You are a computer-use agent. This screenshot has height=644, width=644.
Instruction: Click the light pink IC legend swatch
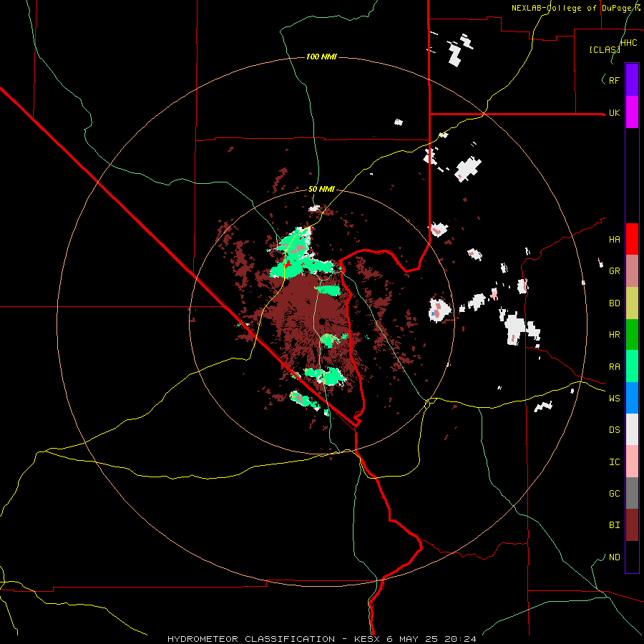click(x=632, y=462)
